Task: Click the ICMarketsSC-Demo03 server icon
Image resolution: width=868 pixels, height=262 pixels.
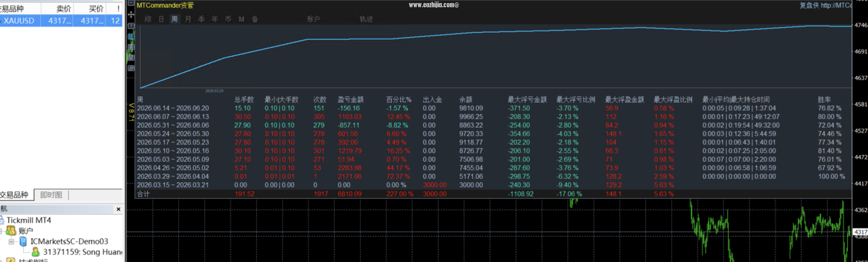Action: pos(23,241)
